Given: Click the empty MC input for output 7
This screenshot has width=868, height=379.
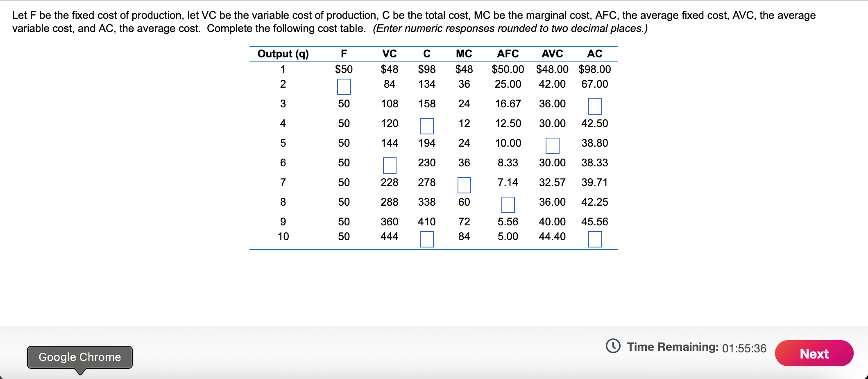Looking at the screenshot, I should [464, 185].
